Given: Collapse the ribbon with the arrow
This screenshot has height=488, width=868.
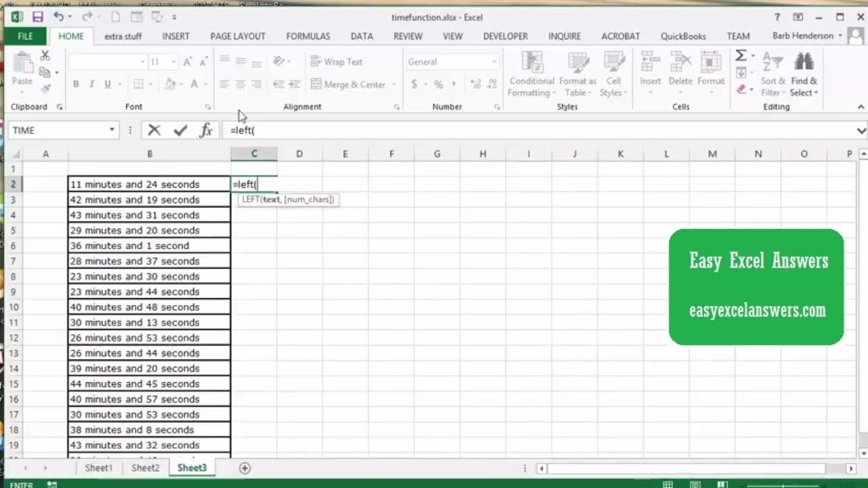Looking at the screenshot, I should click(x=861, y=106).
